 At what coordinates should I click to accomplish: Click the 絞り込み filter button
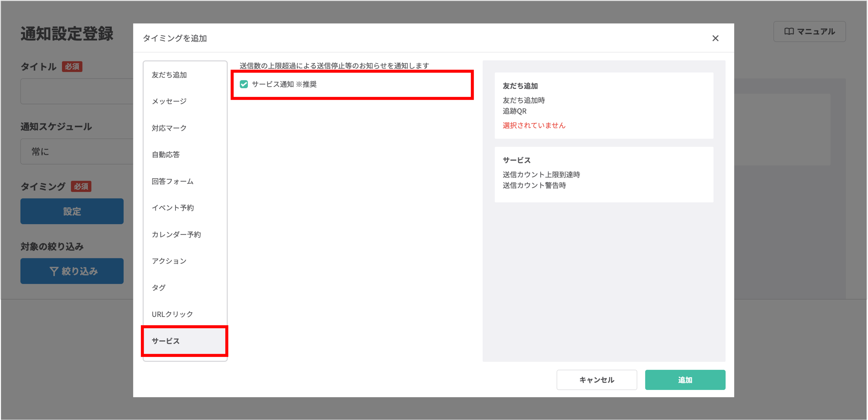(72, 271)
